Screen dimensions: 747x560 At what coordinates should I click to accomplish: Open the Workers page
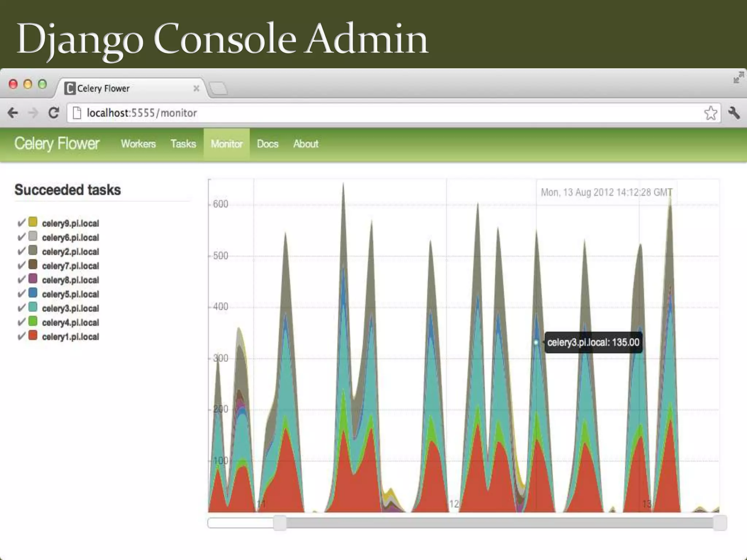point(138,144)
